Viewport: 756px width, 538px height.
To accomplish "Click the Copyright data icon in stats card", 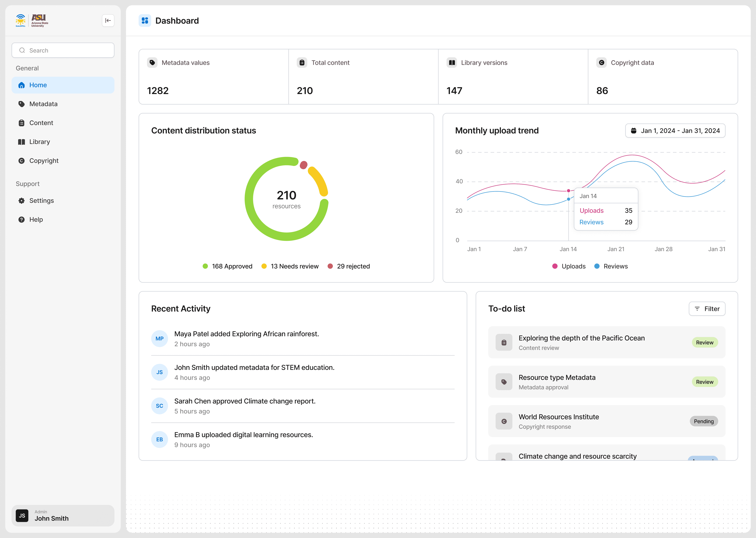I will (x=601, y=63).
